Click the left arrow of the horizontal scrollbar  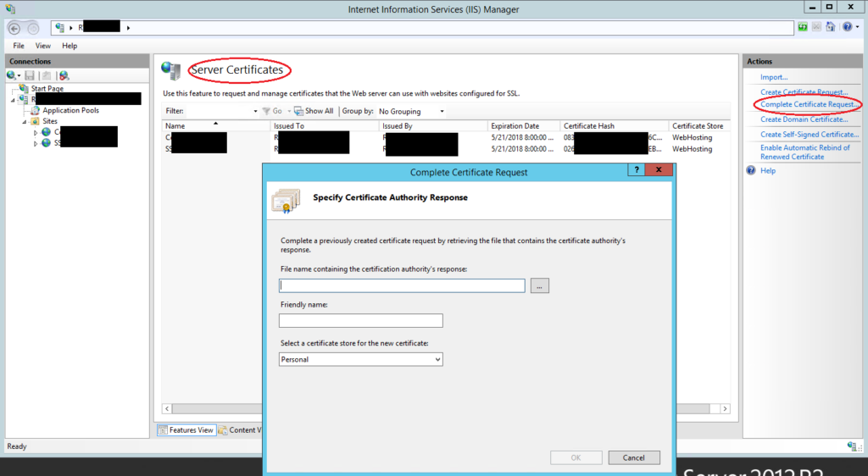(x=167, y=408)
